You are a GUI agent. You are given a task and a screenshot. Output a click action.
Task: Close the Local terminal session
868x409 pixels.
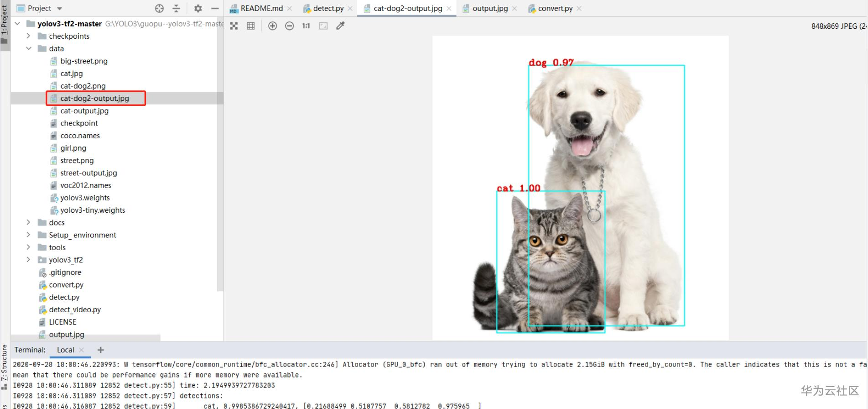point(82,350)
